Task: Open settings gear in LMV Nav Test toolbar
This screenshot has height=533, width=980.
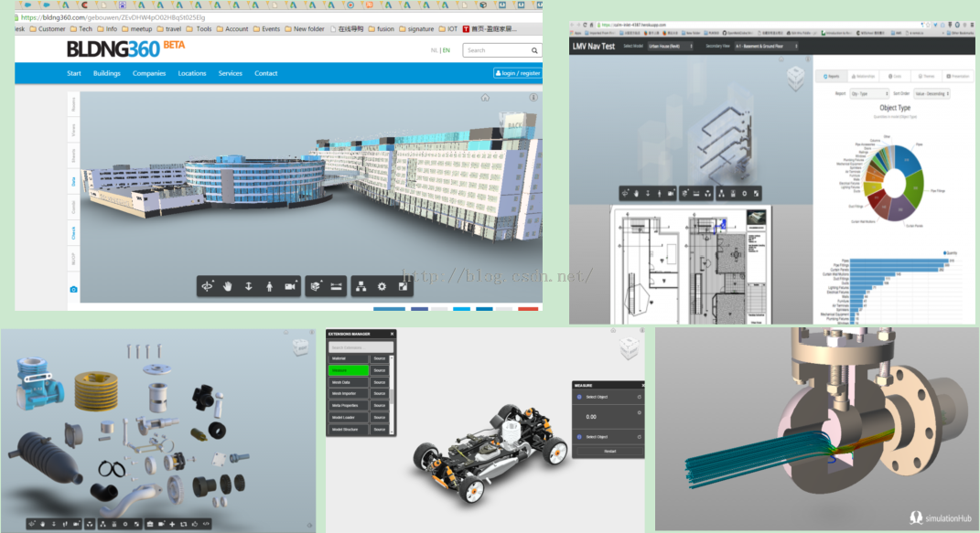Action: pyautogui.click(x=744, y=194)
